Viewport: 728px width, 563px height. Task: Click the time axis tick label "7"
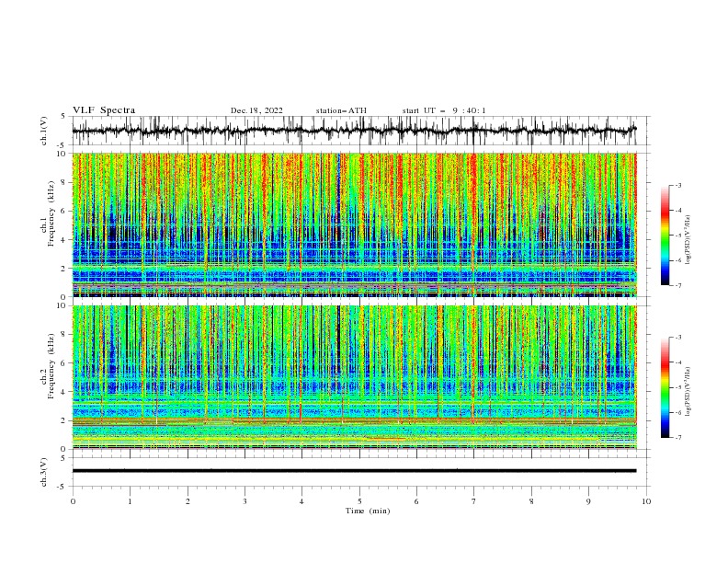pos(474,501)
